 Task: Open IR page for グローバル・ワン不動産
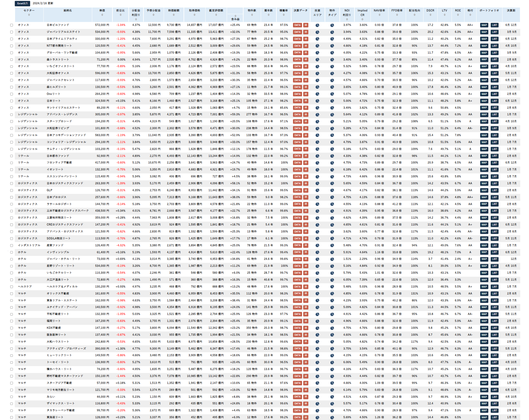306,53
